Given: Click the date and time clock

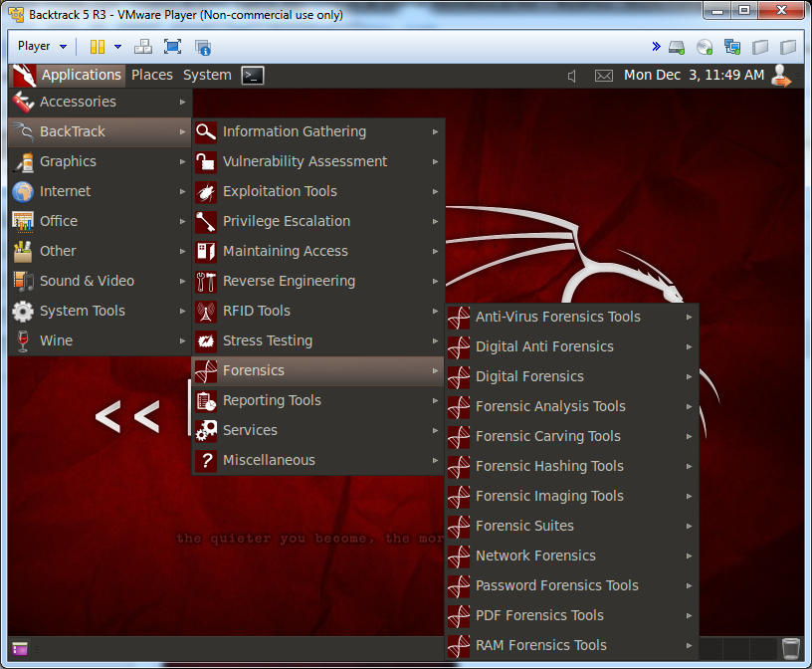Looking at the screenshot, I should pyautogui.click(x=694, y=75).
